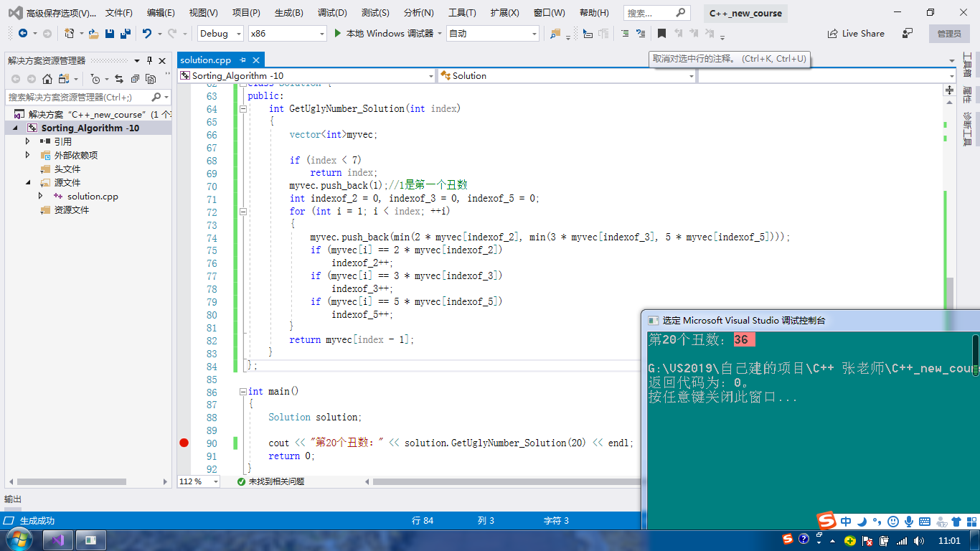Open the 诊断工具 side tab
This screenshot has width=980, height=551.
(x=966, y=128)
